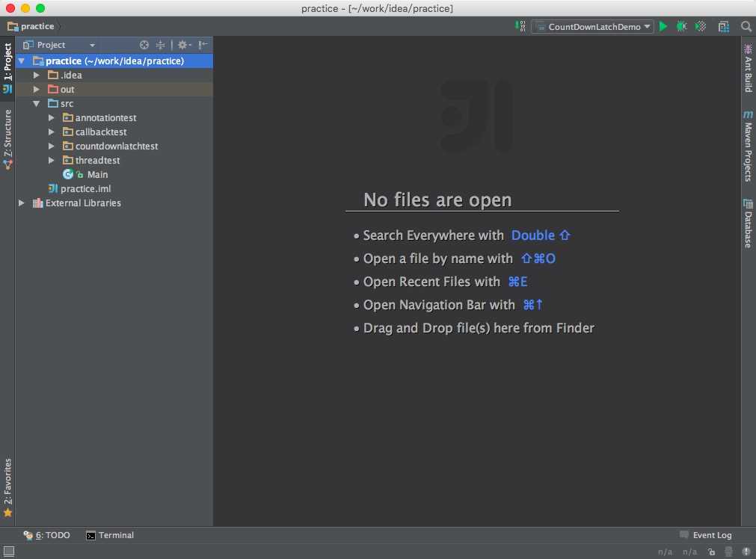Run with coverage icon
Screen dimensions: 756x559
click(x=701, y=26)
